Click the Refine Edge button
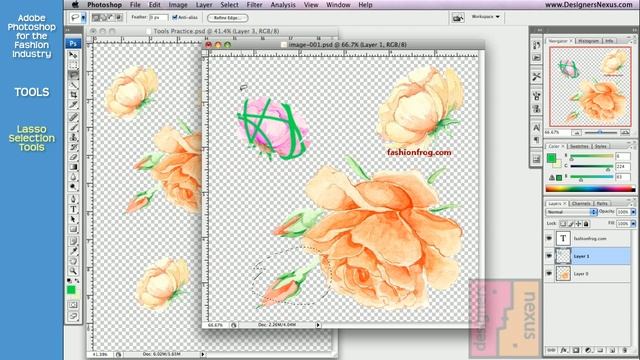640x360 pixels. [x=228, y=18]
